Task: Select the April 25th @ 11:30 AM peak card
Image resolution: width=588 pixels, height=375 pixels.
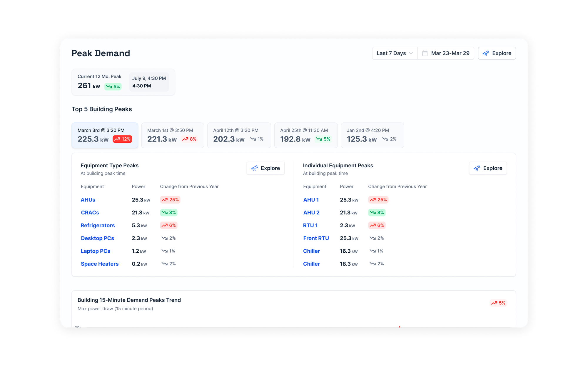Action: (305, 135)
